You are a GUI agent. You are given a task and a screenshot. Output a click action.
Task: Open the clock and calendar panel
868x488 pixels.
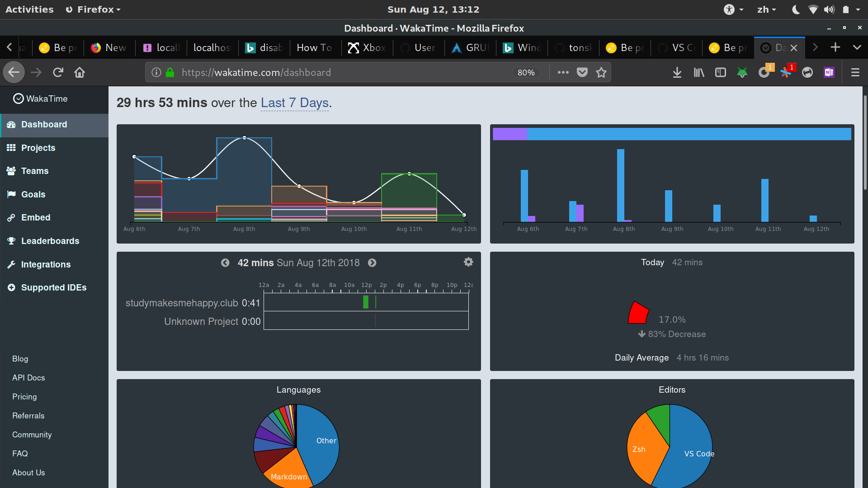(433, 9)
